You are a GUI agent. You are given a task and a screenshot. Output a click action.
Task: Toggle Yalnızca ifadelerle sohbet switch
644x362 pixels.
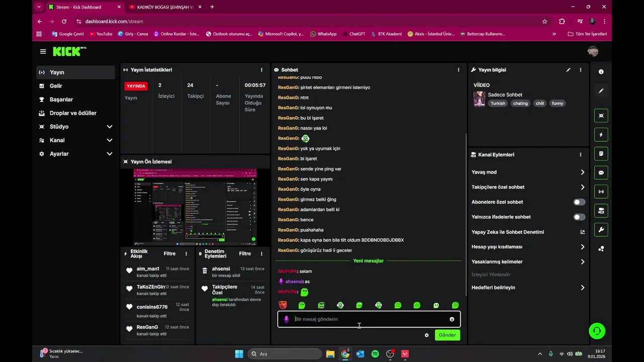tap(579, 217)
